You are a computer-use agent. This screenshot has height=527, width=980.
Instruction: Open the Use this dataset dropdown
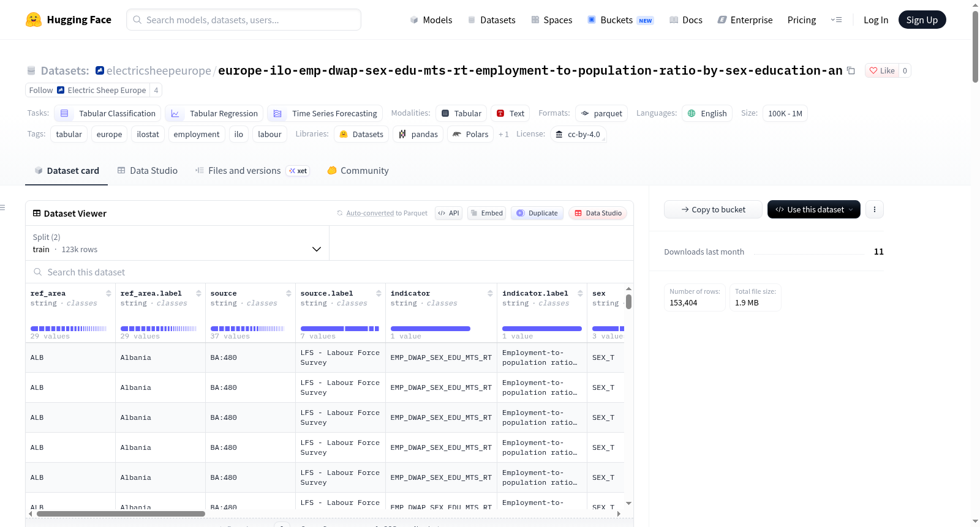click(813, 209)
